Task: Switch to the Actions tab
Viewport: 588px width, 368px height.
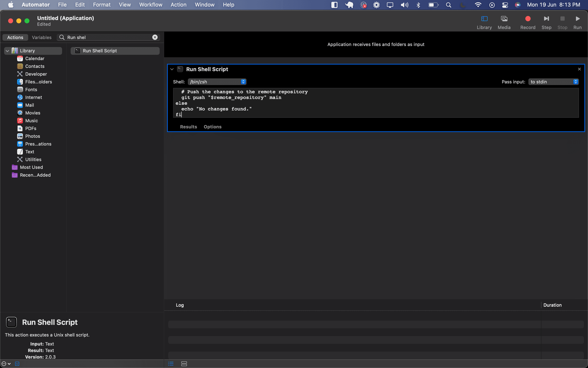Action: [x=15, y=37]
